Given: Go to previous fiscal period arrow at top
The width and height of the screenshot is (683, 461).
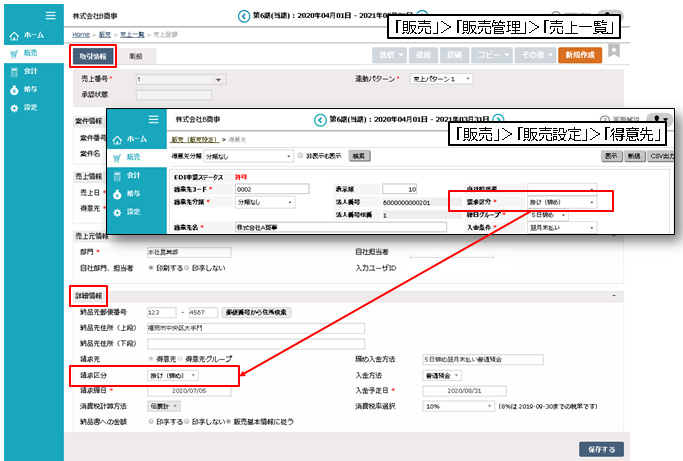Looking at the screenshot, I should [243, 15].
